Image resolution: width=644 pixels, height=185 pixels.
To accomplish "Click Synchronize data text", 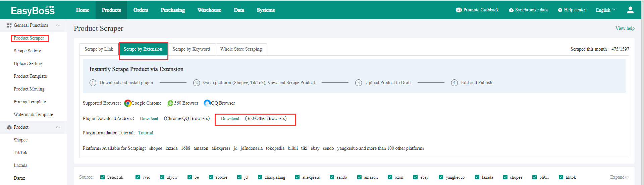I will (x=531, y=10).
